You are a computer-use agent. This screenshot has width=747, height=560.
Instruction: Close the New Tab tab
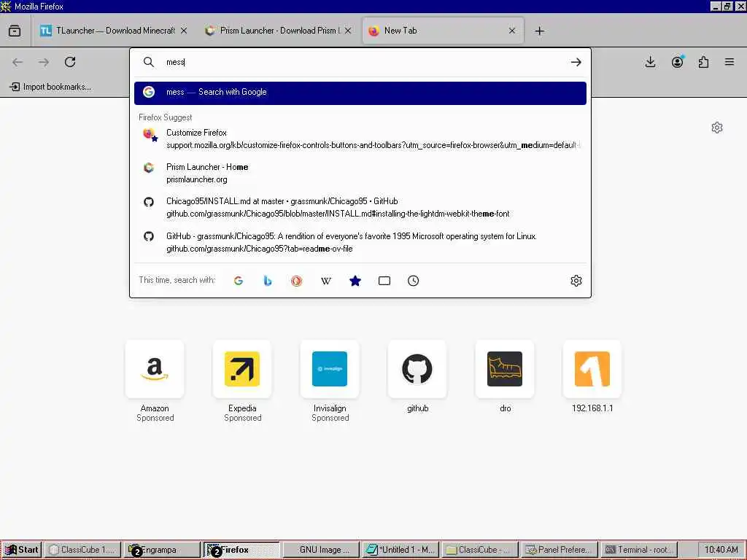point(512,31)
